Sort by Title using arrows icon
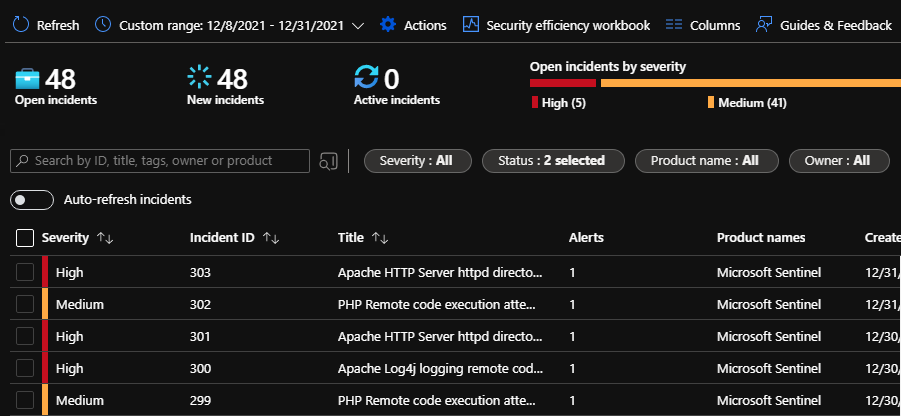This screenshot has width=901, height=416. click(x=380, y=238)
